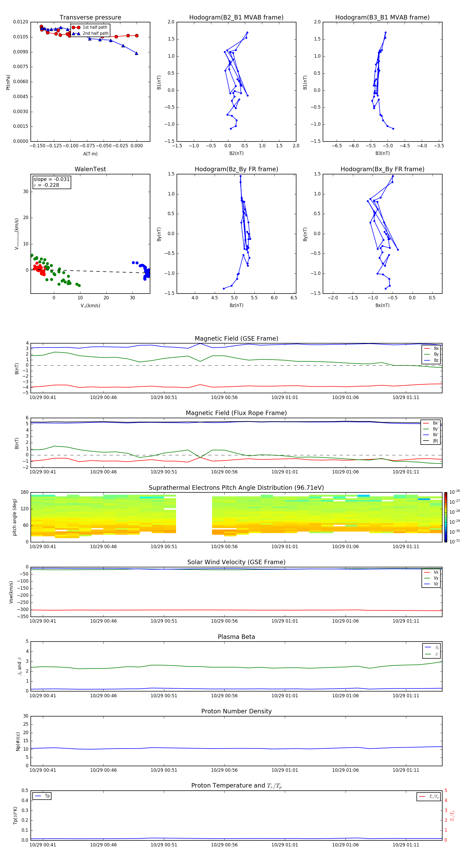Screen dimensions: 473x868
Task: Click the red 'Te/Tp' right axis label
Action: coord(452,815)
